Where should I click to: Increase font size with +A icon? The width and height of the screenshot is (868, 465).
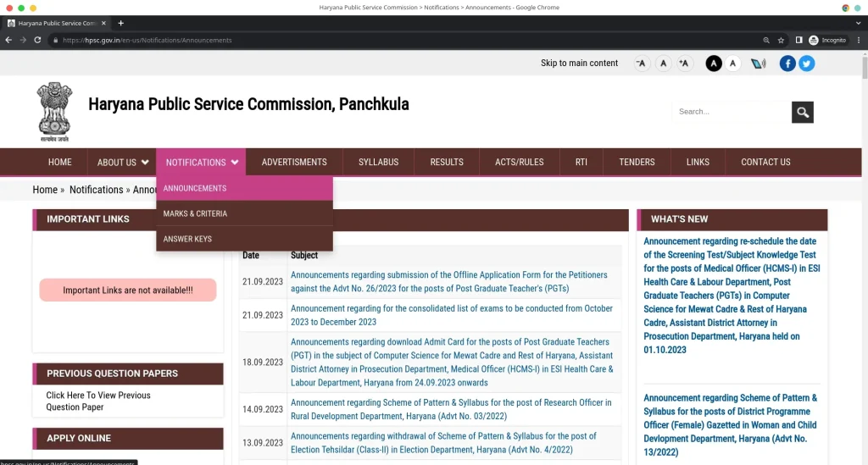coord(685,64)
